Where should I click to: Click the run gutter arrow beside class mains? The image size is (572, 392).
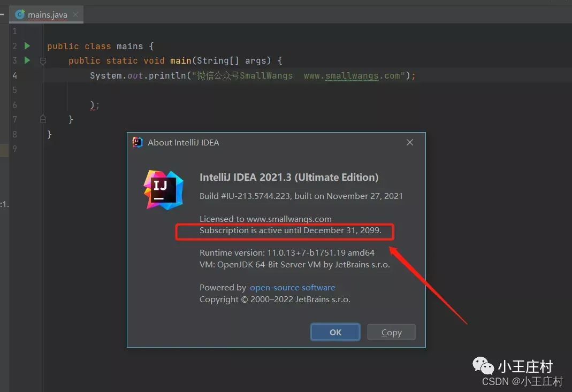click(x=27, y=46)
